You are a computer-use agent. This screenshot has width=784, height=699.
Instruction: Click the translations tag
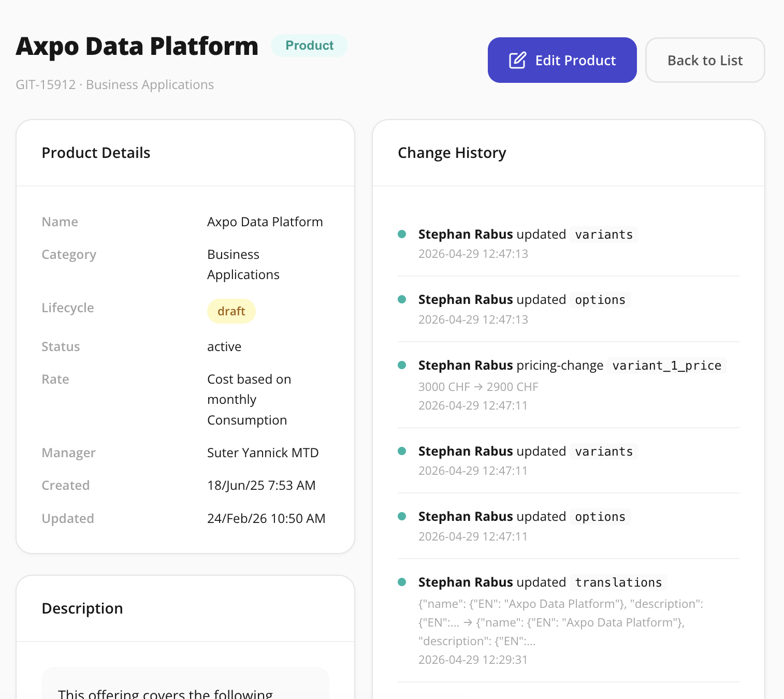pos(618,582)
